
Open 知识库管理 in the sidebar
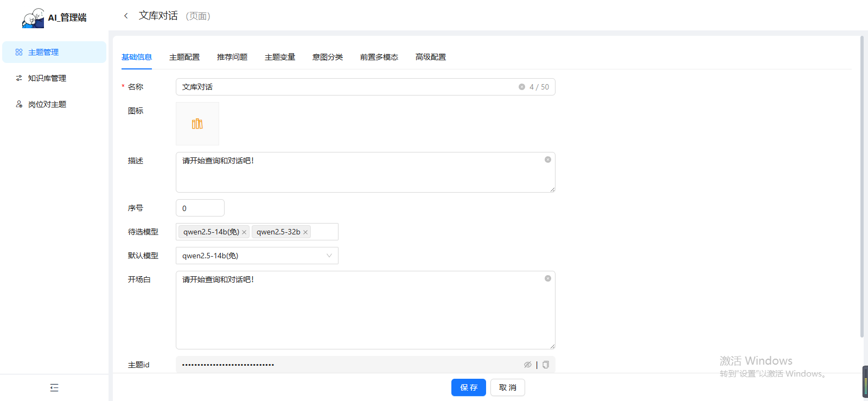coord(47,78)
